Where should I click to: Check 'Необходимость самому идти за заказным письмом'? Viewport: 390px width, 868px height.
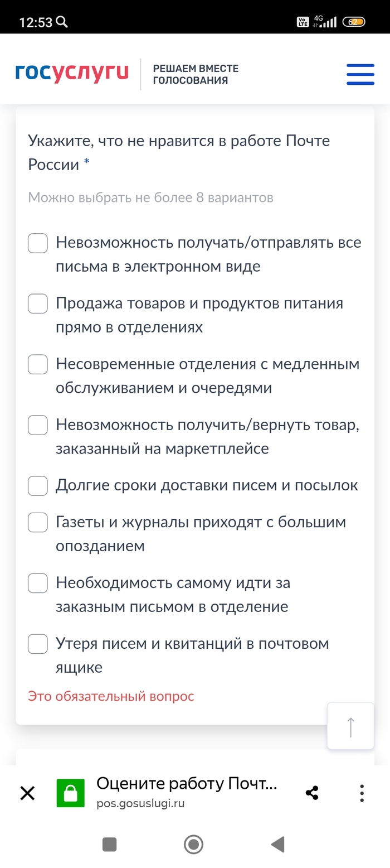tap(38, 584)
